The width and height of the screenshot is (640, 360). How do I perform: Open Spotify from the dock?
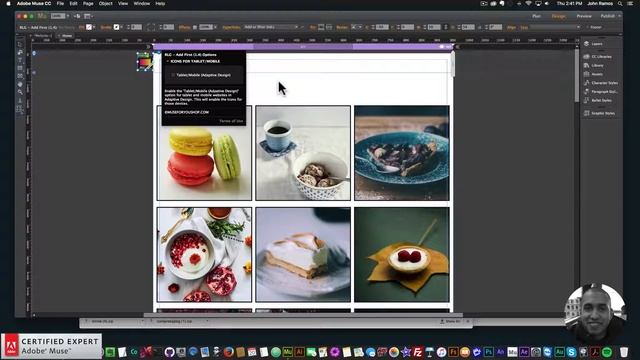pyautogui.click(x=607, y=352)
